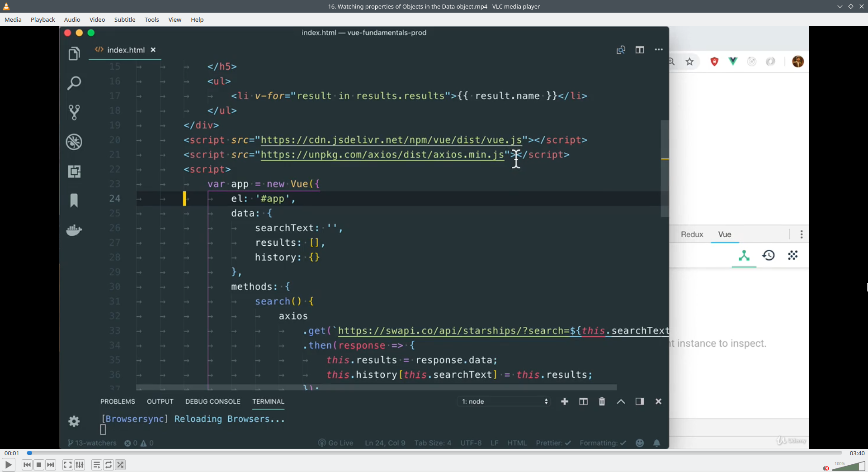Toggle elapsed time display 00:01
The width and height of the screenshot is (868, 472).
point(12,453)
